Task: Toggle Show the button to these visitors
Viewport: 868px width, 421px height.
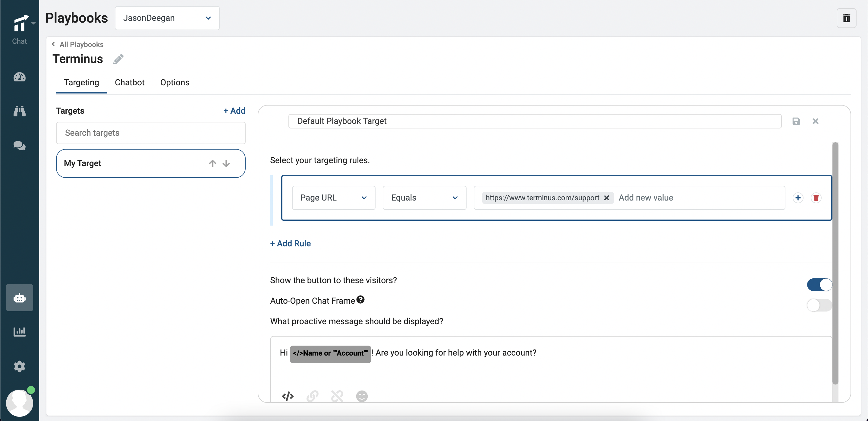Action: 819,284
